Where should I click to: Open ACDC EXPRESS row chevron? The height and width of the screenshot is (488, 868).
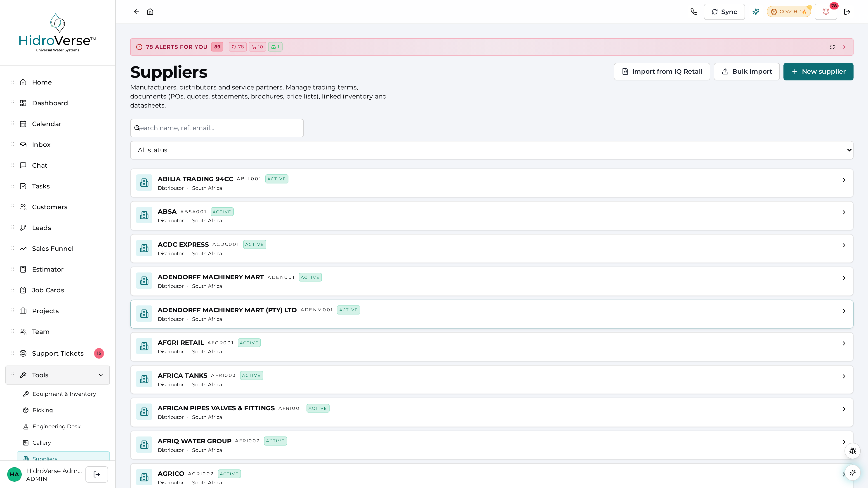[844, 245]
